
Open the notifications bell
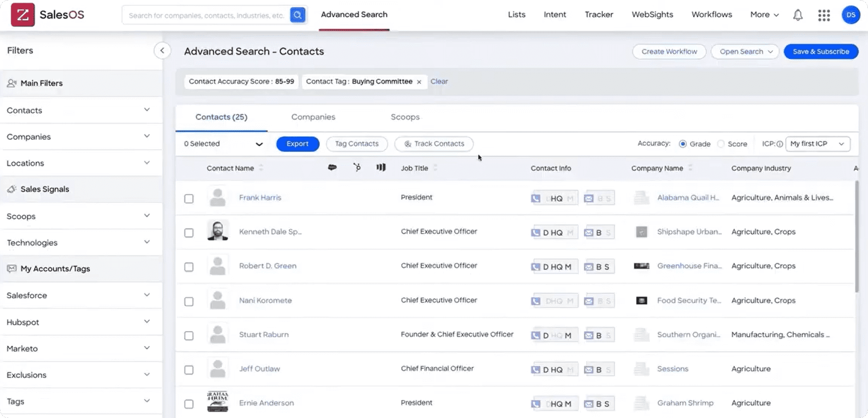tap(798, 15)
